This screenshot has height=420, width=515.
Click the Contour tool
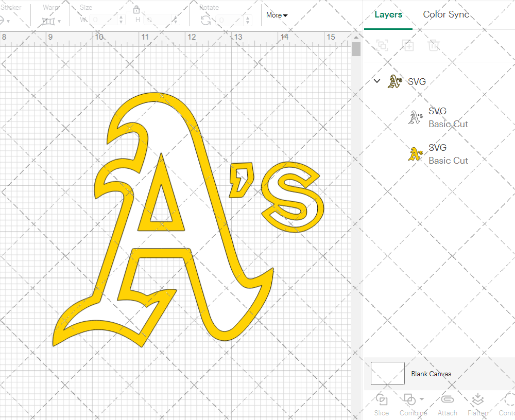(507, 405)
